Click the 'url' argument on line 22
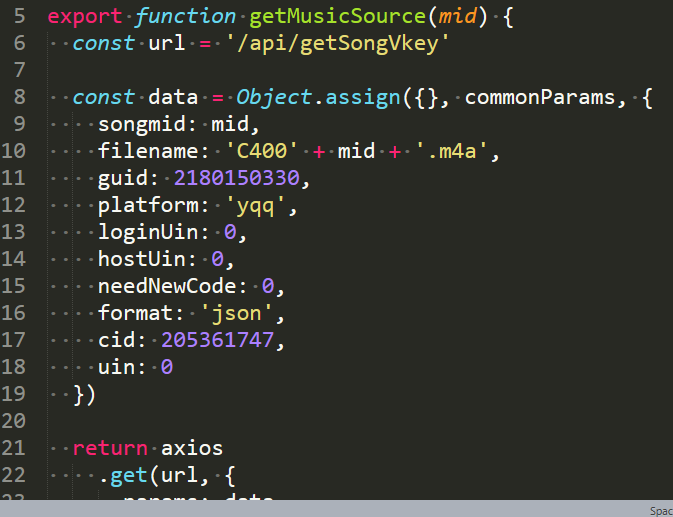Viewport: 673px width, 517px height. (x=179, y=475)
